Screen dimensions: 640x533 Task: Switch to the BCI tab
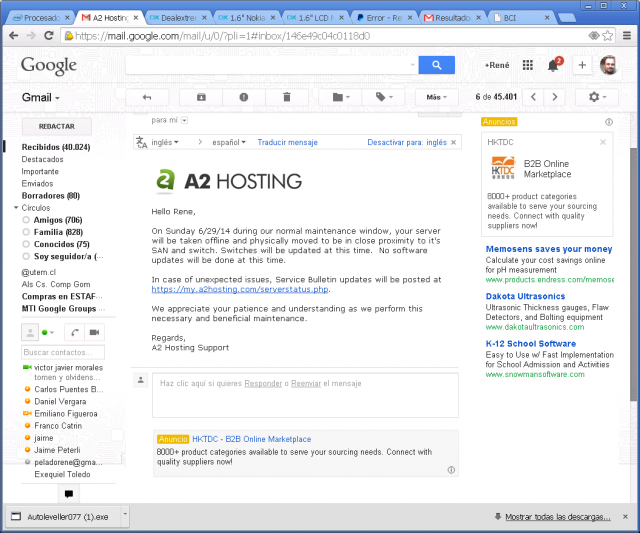point(521,18)
